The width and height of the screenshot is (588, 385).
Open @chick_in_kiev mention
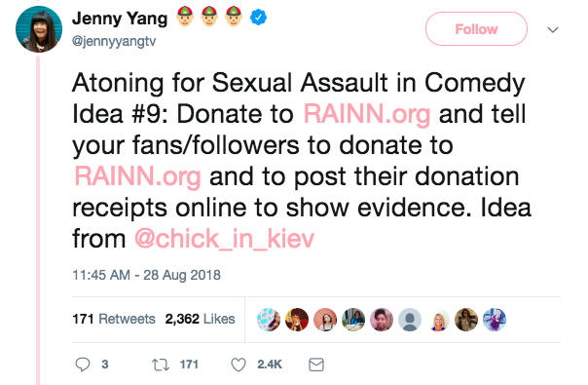pyautogui.click(x=224, y=239)
